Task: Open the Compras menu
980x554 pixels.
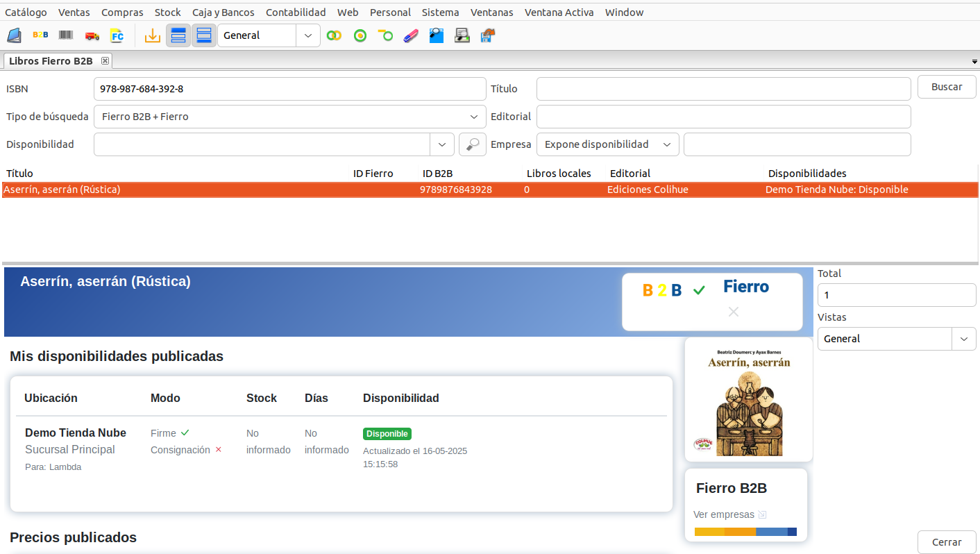Action: (x=122, y=12)
